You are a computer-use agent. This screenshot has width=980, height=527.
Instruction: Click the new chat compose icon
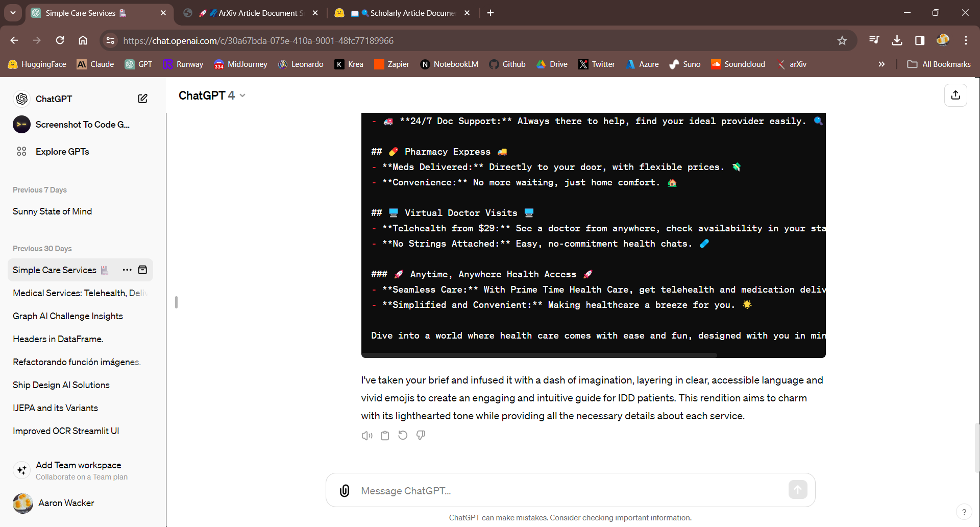click(x=143, y=99)
